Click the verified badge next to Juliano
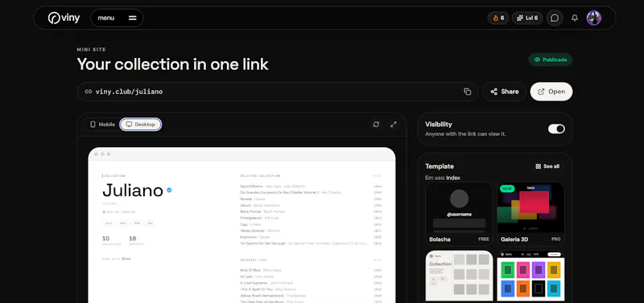This screenshot has height=303, width=644. pyautogui.click(x=169, y=190)
